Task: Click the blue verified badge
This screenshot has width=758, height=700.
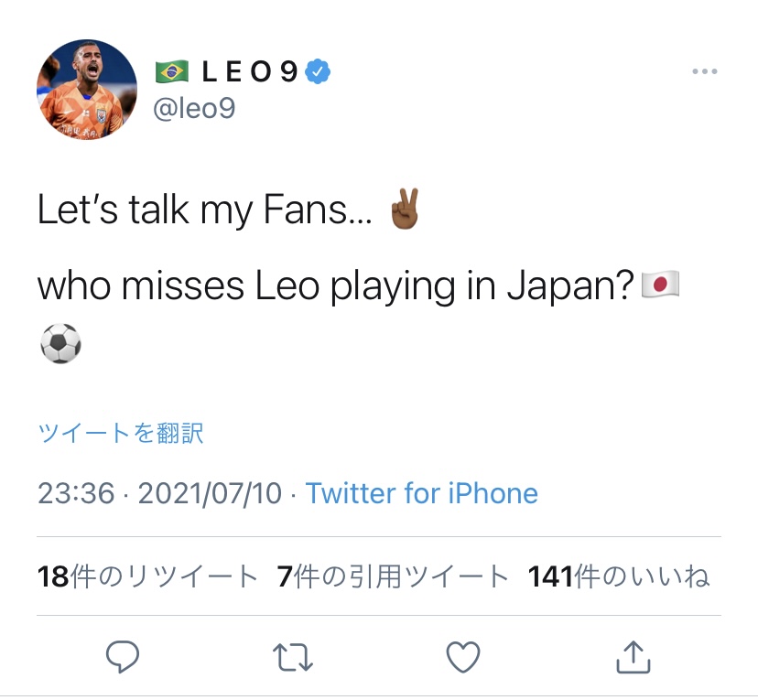Action: [x=318, y=71]
